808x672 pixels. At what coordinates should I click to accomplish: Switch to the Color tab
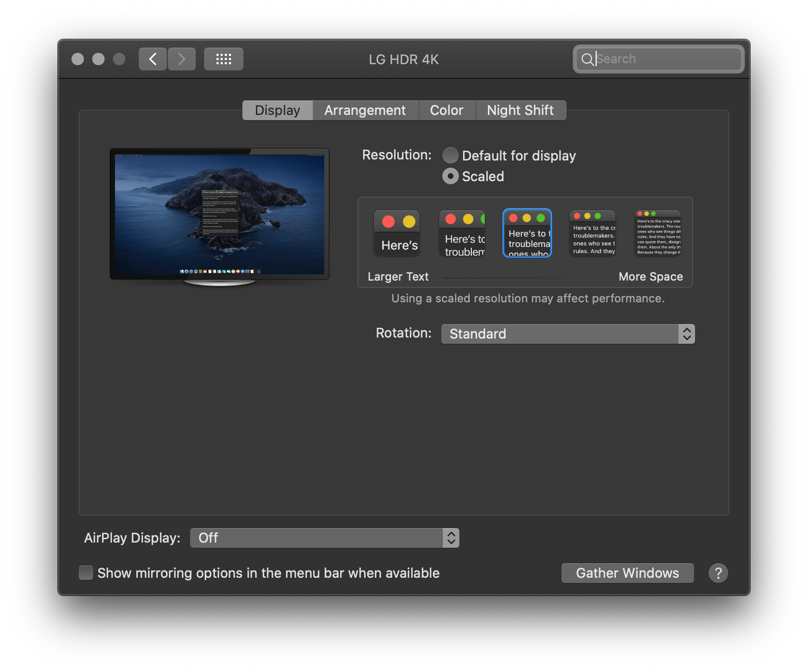point(446,110)
